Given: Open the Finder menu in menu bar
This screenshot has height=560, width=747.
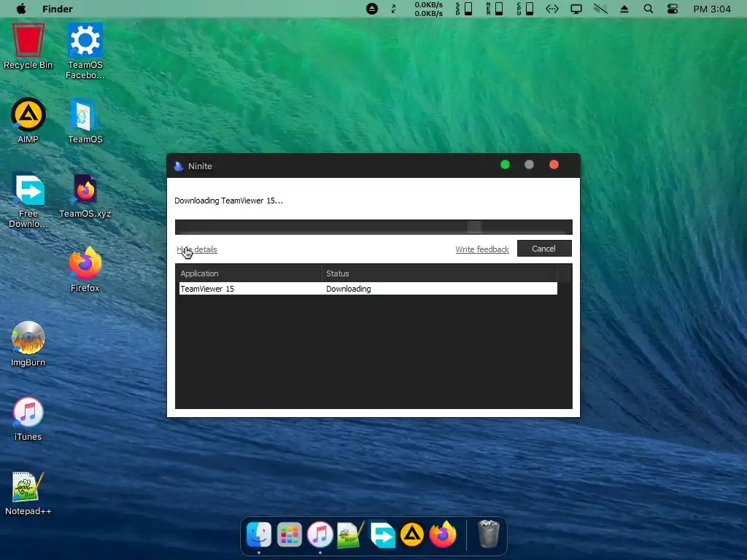Looking at the screenshot, I should 57,9.
